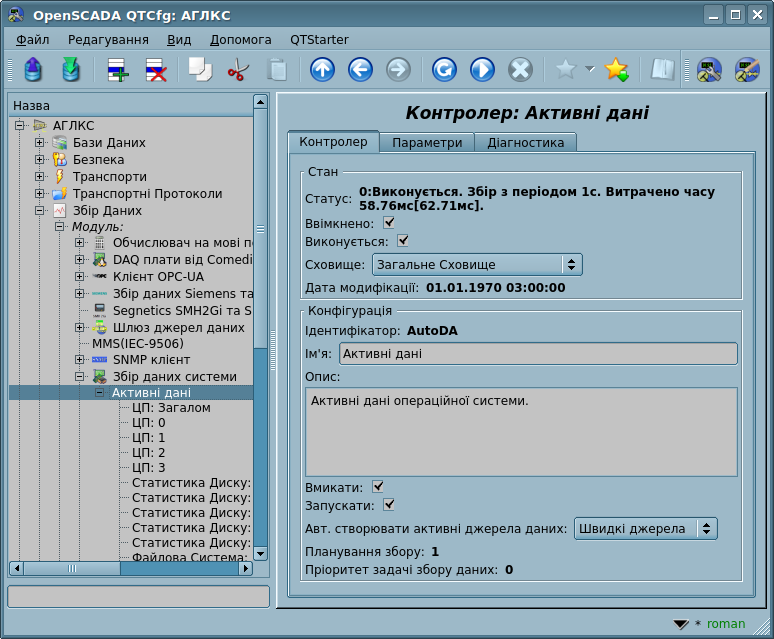
Task: Click the Save to database toolbar icon
Action: tap(70, 70)
